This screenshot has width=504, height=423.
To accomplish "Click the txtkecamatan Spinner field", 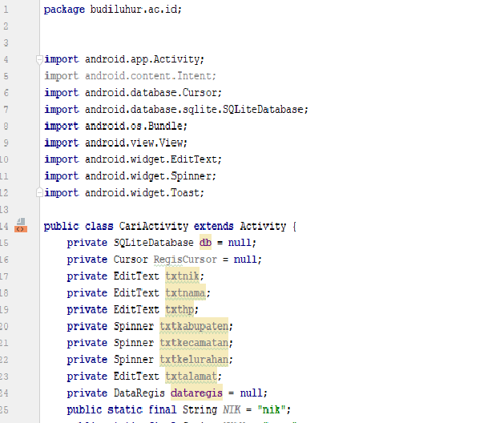I will click(194, 343).
